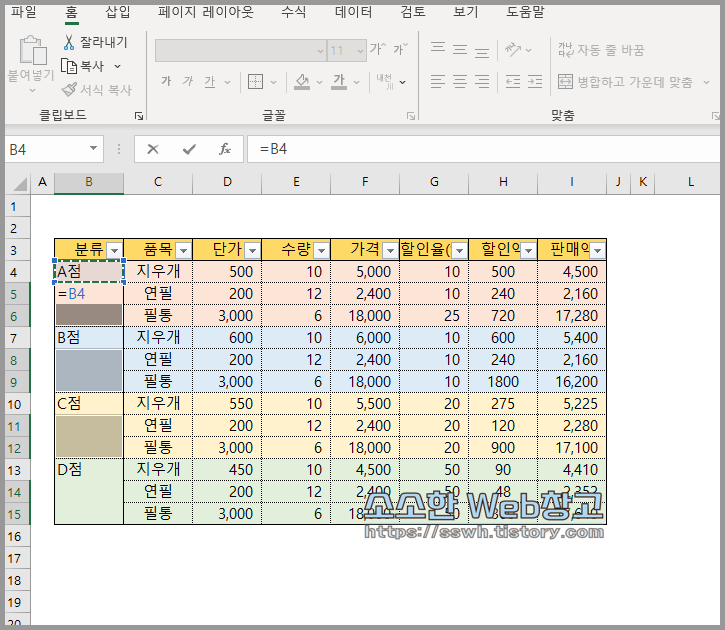Click Merge and Center (병합하고 가운데 맞춤)
Image resolution: width=725 pixels, height=630 pixels.
[626, 82]
